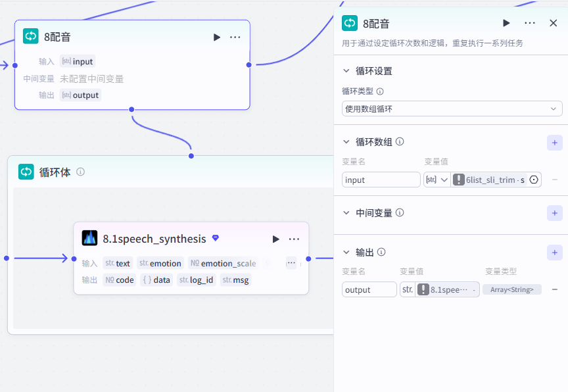Screen dimensions: 568x392
Task: Click the output tag on 8配音 node
Action: point(80,95)
